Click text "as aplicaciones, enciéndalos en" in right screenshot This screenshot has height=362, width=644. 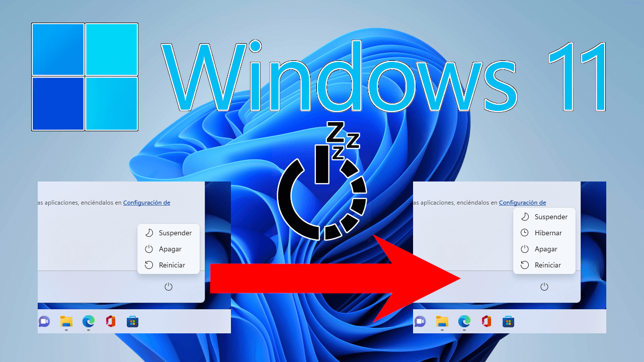[x=455, y=203]
